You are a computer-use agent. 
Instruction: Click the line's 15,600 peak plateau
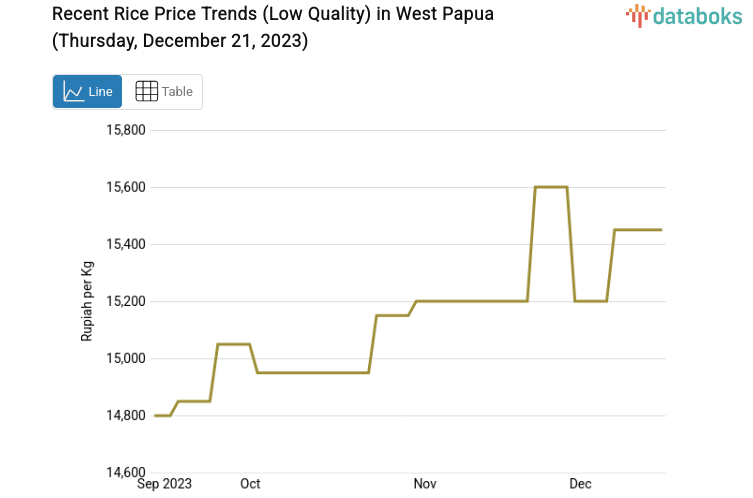pyautogui.click(x=551, y=187)
